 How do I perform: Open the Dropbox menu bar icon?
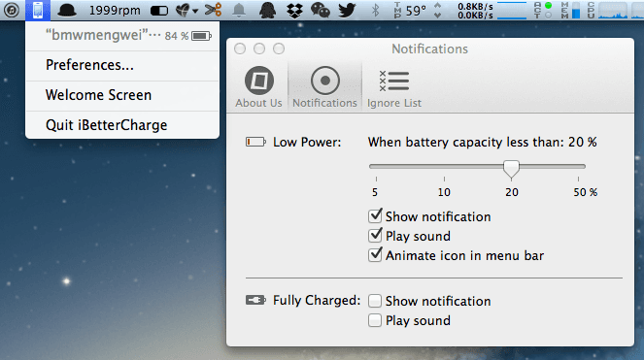294,11
